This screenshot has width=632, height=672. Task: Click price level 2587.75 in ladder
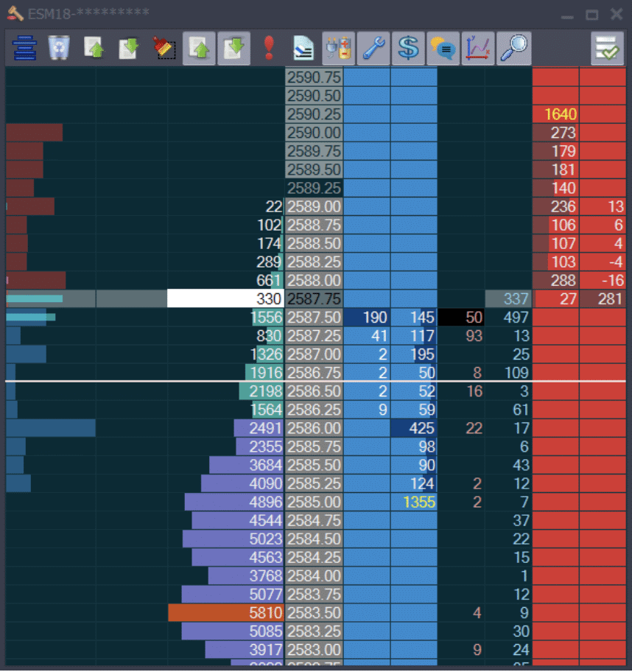314,298
